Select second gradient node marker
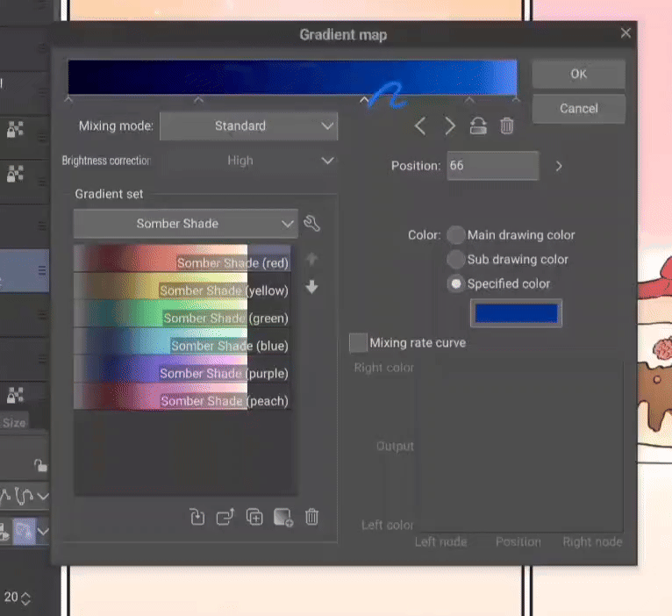 (x=198, y=100)
